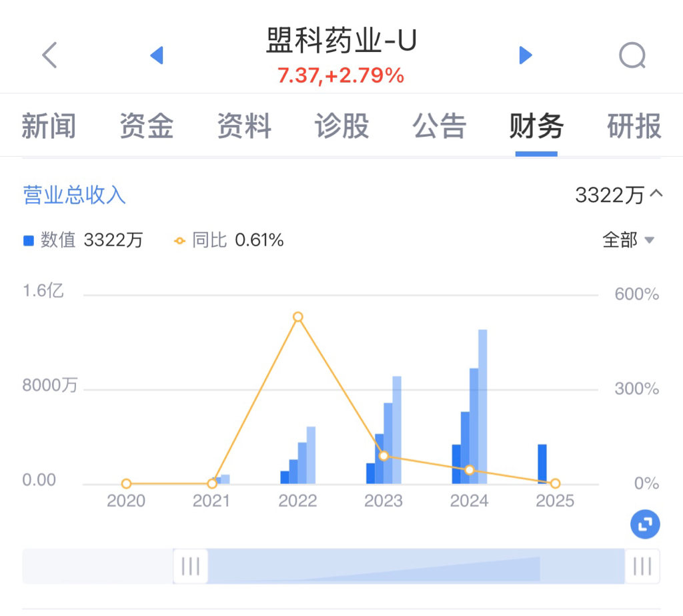The height and width of the screenshot is (616, 683).
Task: Click the 300% right axis label
Action: click(x=637, y=389)
